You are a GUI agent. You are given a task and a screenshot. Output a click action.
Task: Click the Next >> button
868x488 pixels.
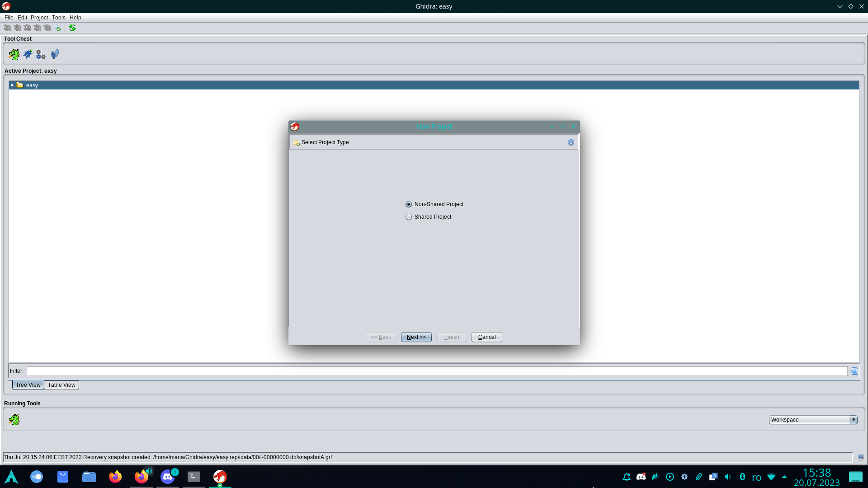(416, 337)
